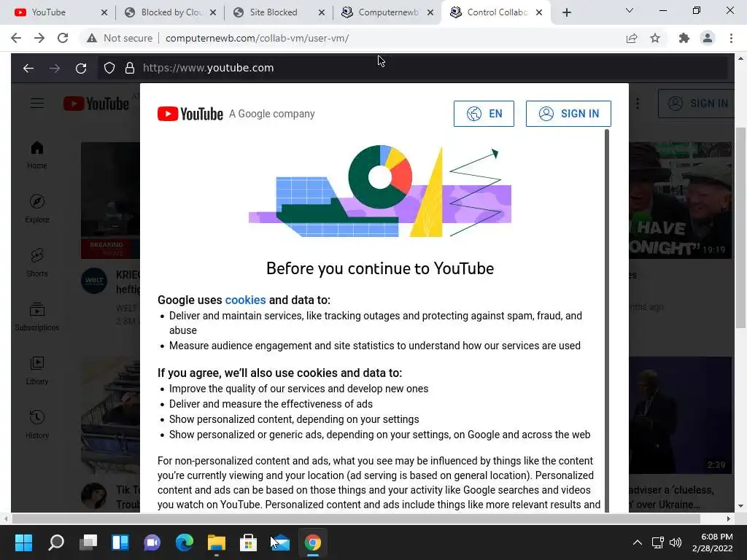Click the dimmed YouTube logo in the page header
747x560 pixels.
(x=96, y=104)
